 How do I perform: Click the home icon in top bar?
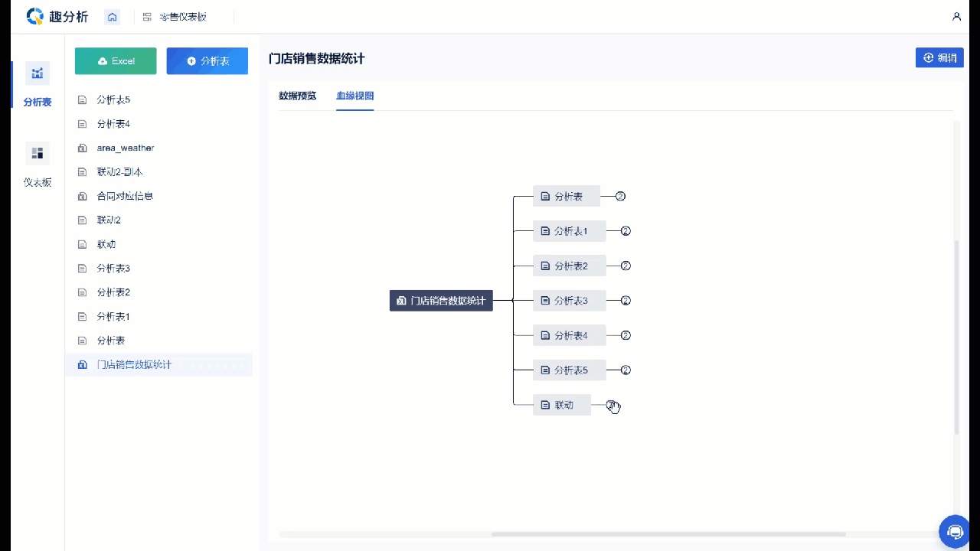(x=113, y=17)
